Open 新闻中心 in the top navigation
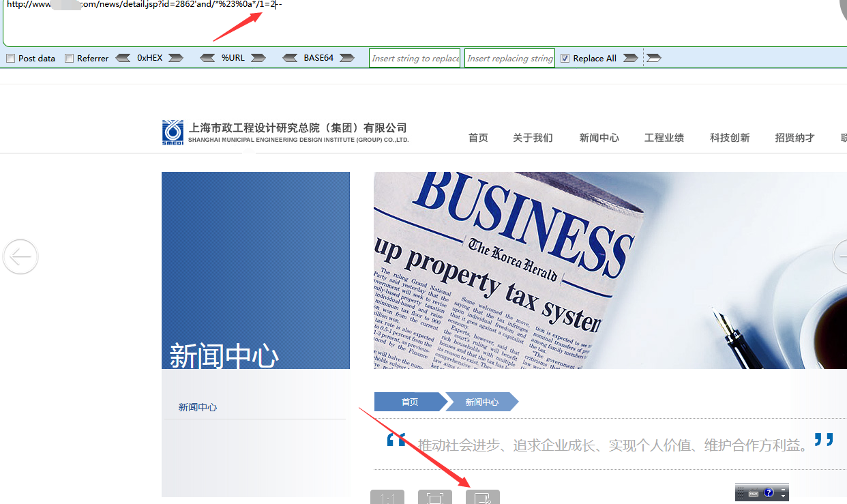Image resolution: width=847 pixels, height=504 pixels. click(599, 138)
